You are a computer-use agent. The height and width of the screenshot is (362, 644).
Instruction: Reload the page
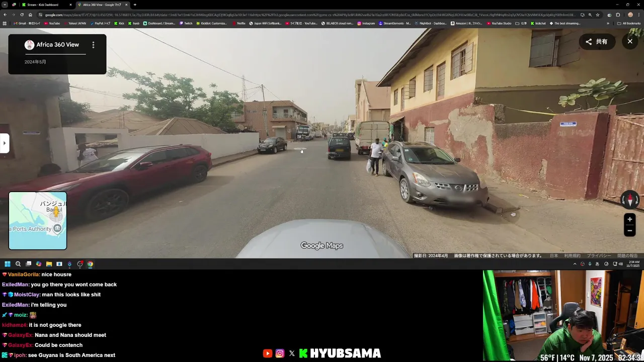22,15
